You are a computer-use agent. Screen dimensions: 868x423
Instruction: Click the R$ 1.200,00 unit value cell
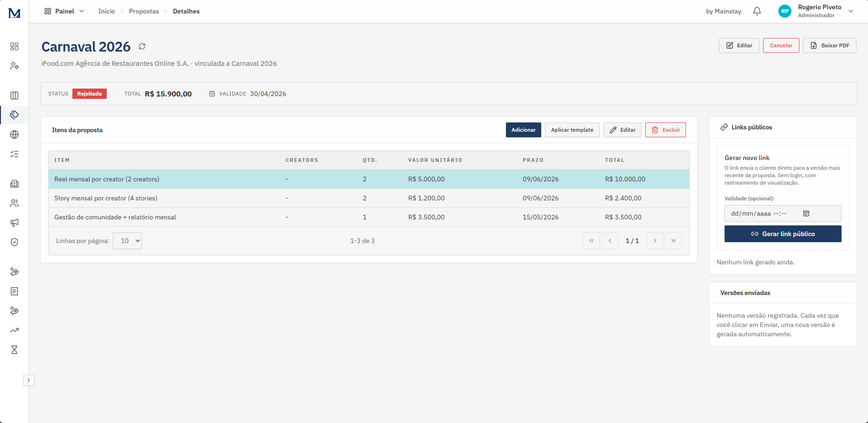pos(427,198)
